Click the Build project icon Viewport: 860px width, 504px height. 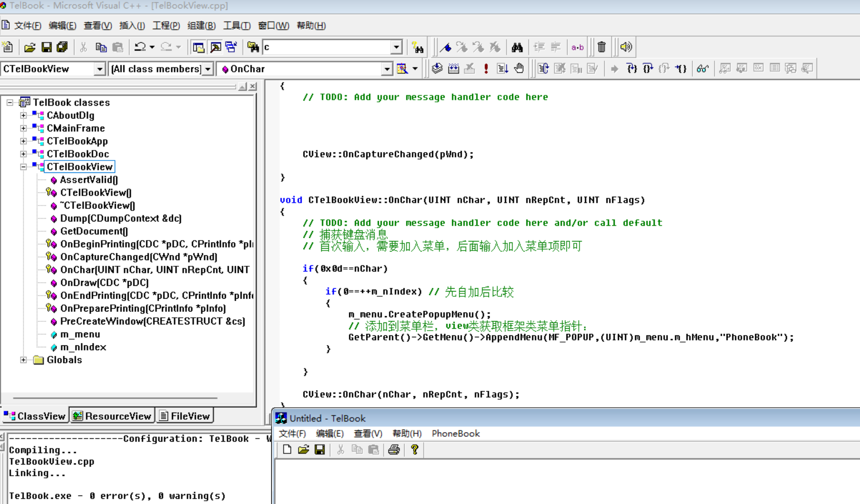pos(454,69)
